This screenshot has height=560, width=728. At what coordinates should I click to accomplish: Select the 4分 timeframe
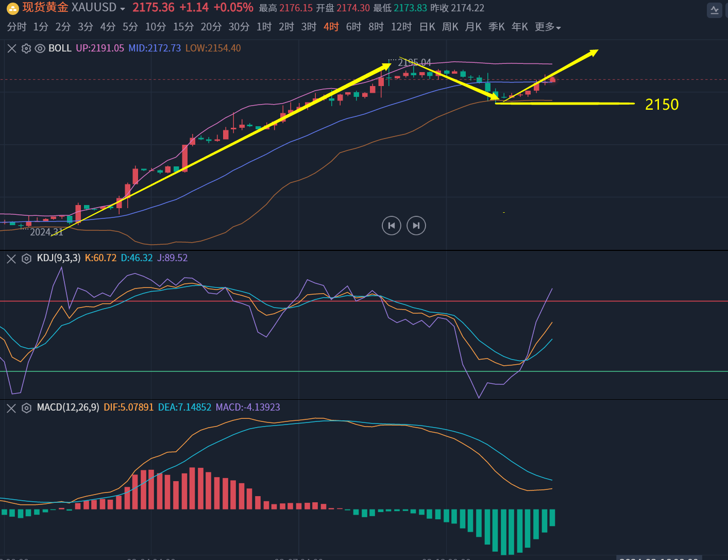108,27
